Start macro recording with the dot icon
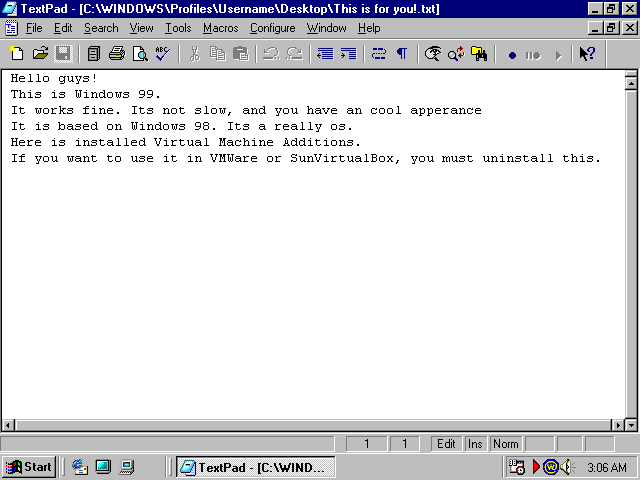This screenshot has width=640, height=480. [x=512, y=55]
